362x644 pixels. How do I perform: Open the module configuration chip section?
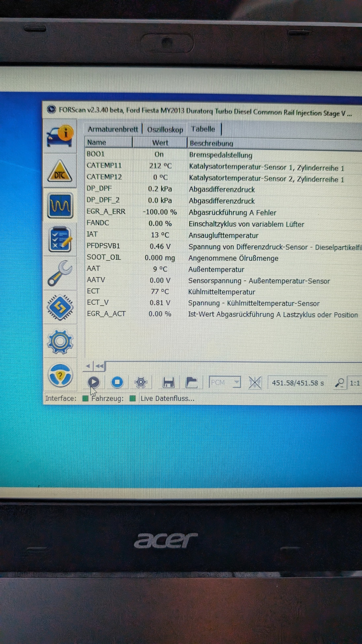(60, 308)
